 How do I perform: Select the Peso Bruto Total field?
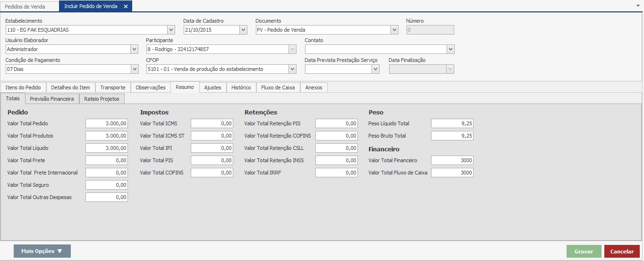point(452,136)
